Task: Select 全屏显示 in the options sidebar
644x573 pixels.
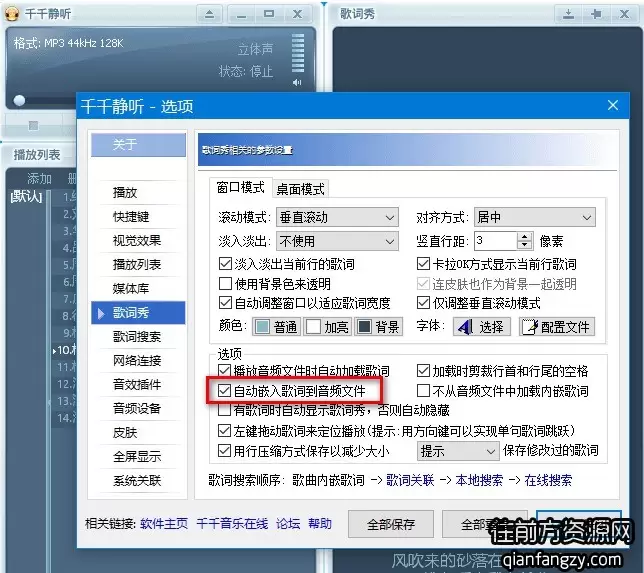Action: click(138, 456)
